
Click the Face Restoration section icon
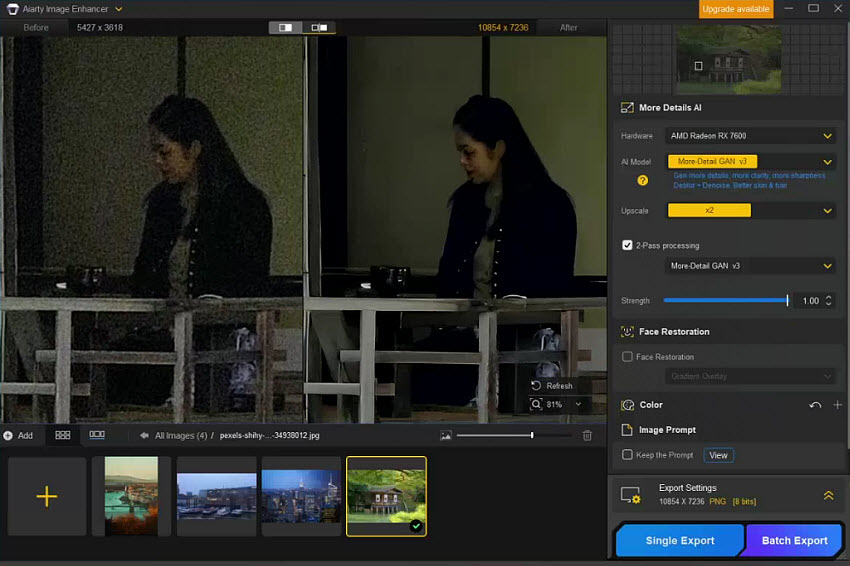tap(627, 332)
